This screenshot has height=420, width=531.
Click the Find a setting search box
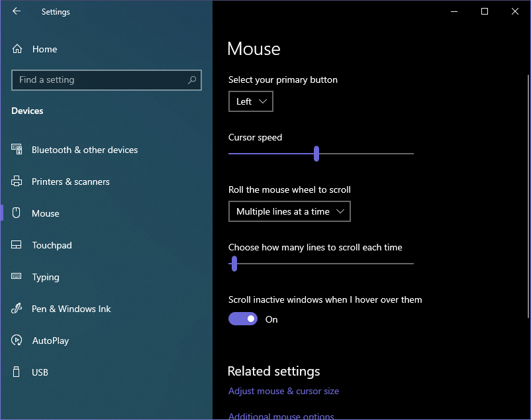[99, 80]
